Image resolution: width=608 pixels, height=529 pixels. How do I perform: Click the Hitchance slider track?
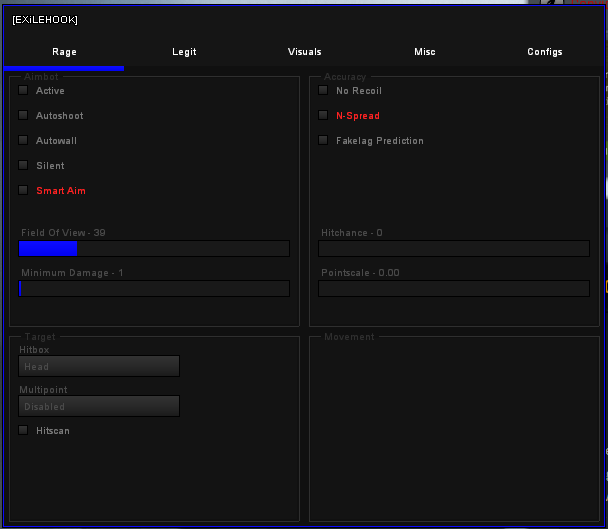(x=454, y=249)
